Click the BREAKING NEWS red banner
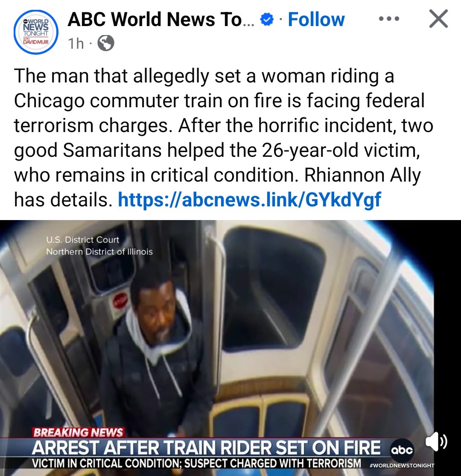Image resolution: width=461 pixels, height=476 pixels. pos(78,432)
